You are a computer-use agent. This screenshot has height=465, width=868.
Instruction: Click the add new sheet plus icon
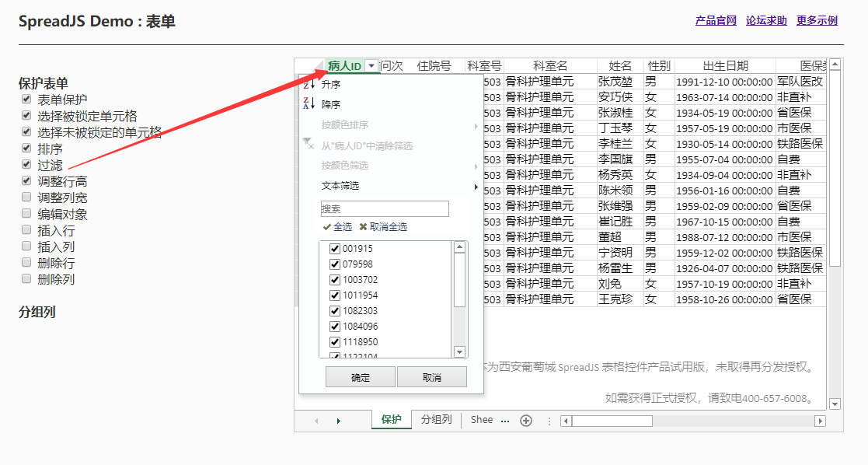pyautogui.click(x=526, y=421)
